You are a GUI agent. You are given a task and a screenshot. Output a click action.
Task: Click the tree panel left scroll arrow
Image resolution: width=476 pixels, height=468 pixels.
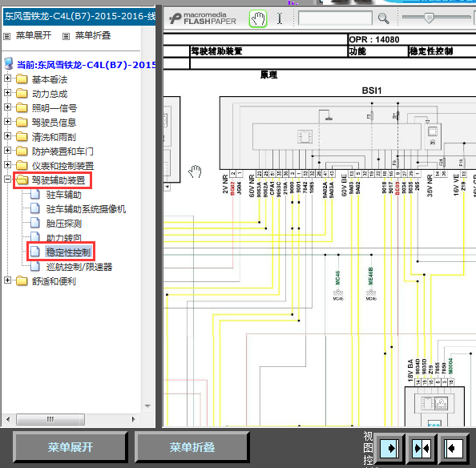(x=8, y=419)
